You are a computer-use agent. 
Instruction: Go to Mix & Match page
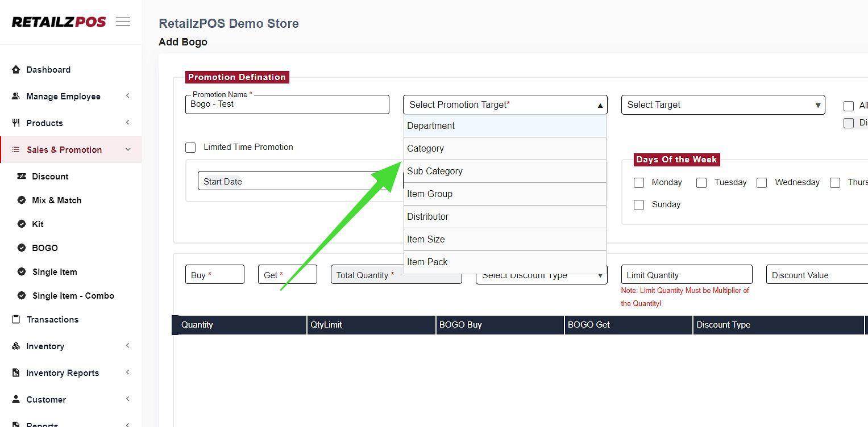(56, 200)
